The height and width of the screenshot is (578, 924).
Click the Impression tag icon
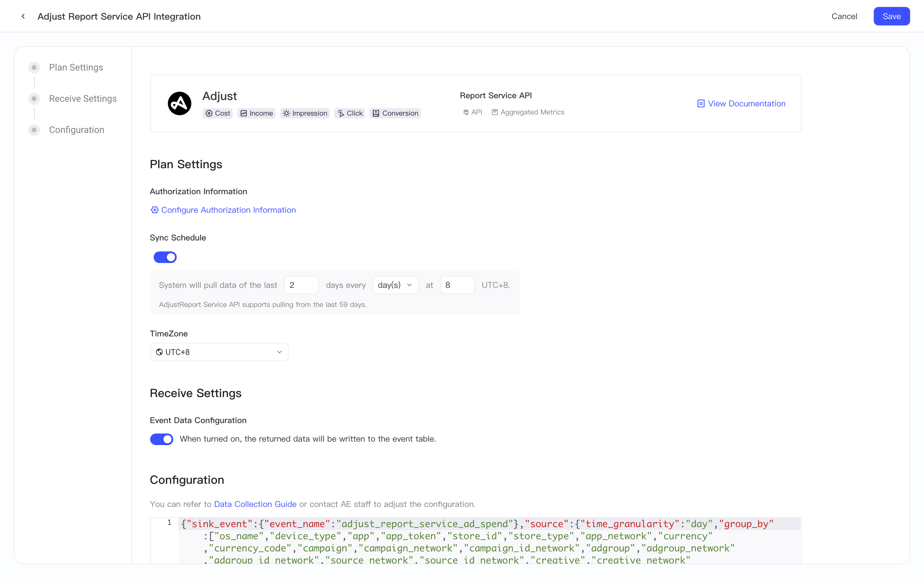(286, 113)
